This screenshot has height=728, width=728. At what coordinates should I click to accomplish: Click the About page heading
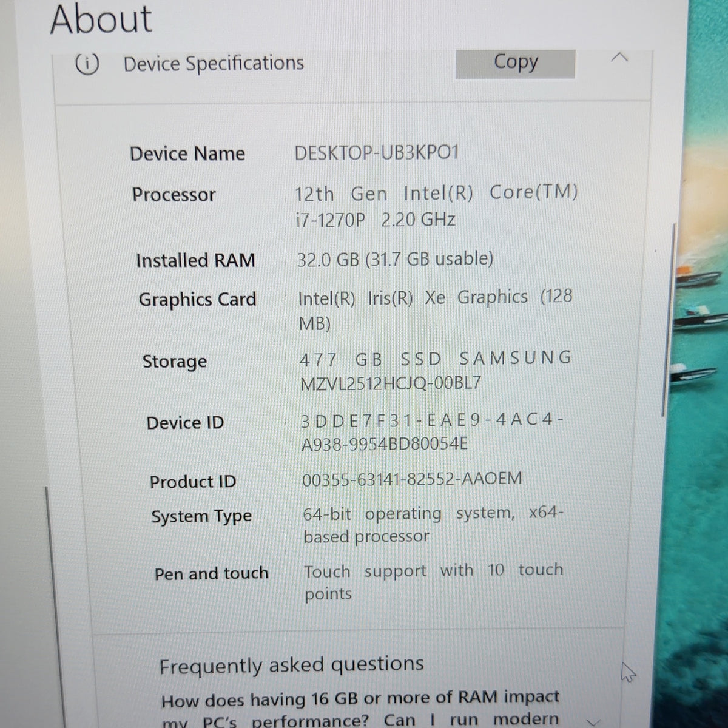point(101,19)
